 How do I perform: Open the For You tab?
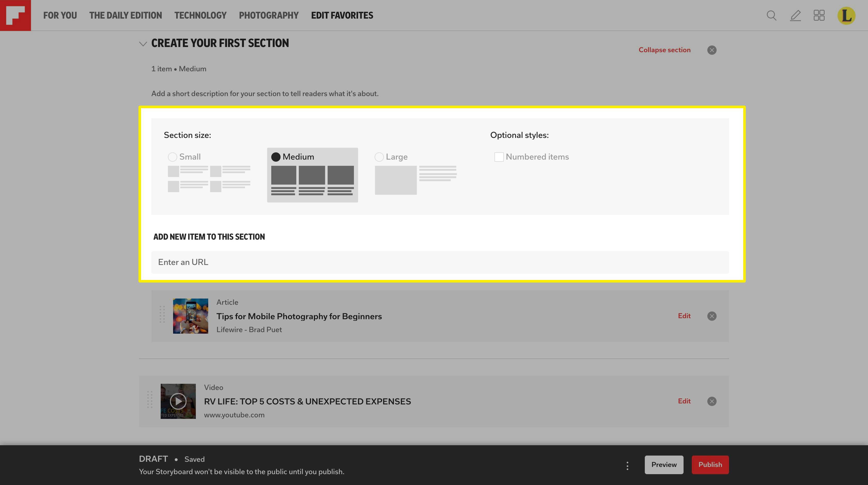pyautogui.click(x=60, y=15)
